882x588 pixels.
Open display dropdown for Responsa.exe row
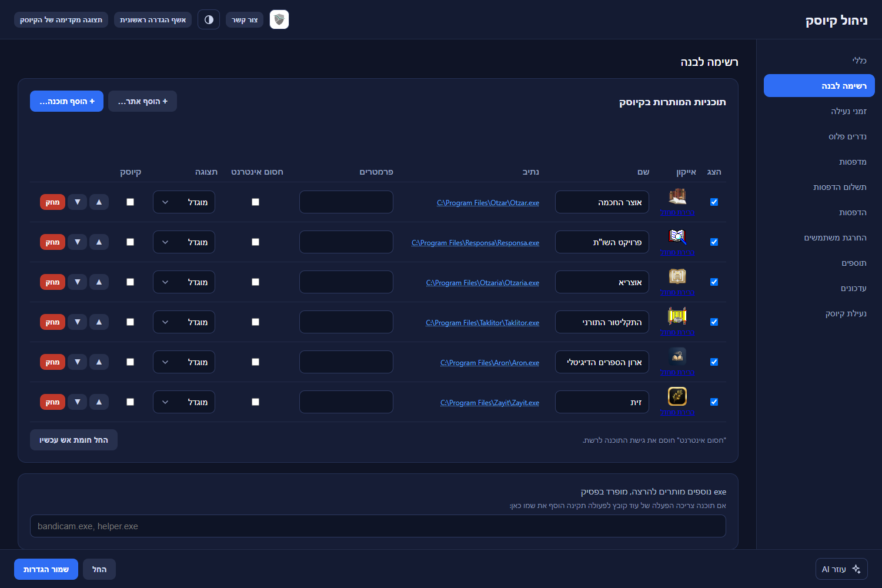[184, 242]
